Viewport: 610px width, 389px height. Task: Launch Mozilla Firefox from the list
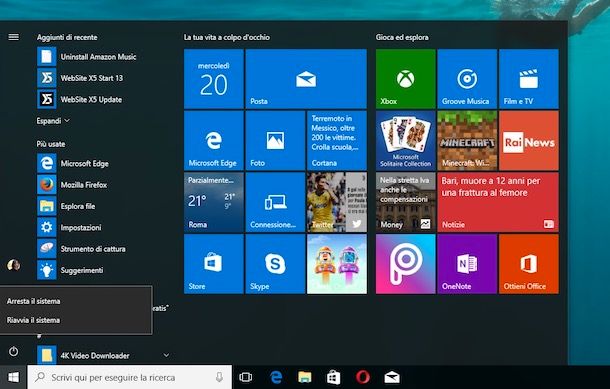pos(104,185)
